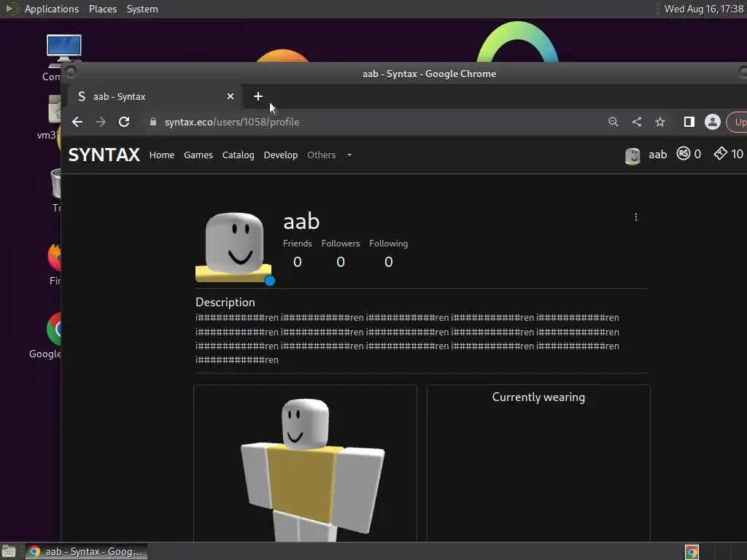This screenshot has height=560, width=747.
Task: Click the SYNTAX logo
Action: [104, 155]
